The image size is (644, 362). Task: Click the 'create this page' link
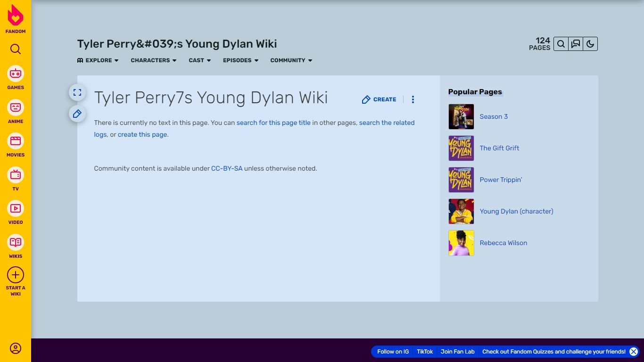click(142, 134)
